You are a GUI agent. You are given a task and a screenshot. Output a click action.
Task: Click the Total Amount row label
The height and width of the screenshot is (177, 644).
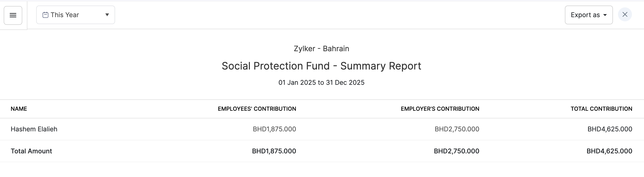(31, 151)
